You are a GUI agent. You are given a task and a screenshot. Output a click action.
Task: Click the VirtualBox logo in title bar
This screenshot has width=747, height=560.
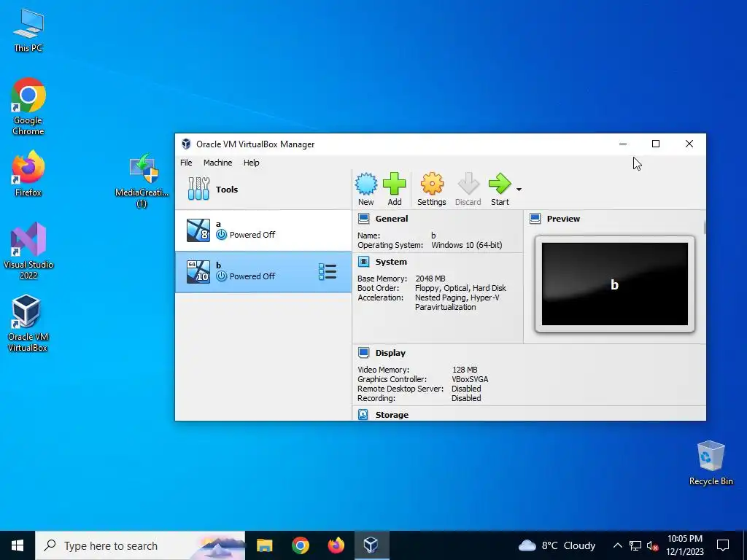coord(186,144)
